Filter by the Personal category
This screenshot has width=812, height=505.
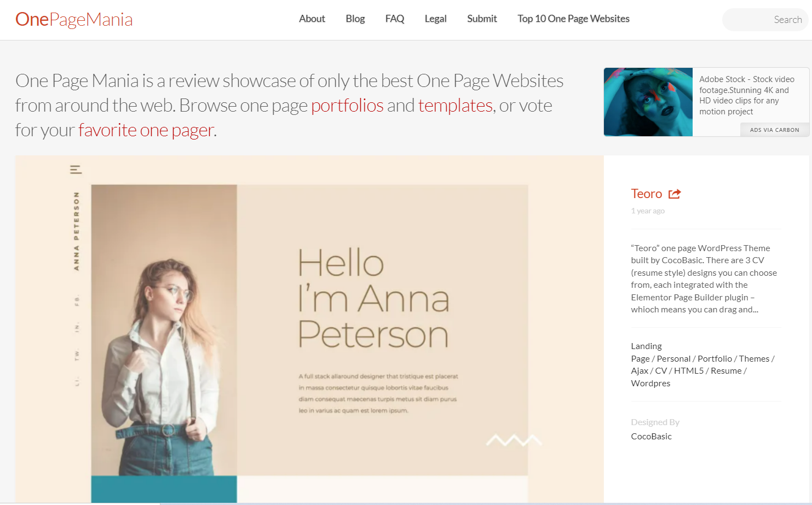coord(673,359)
